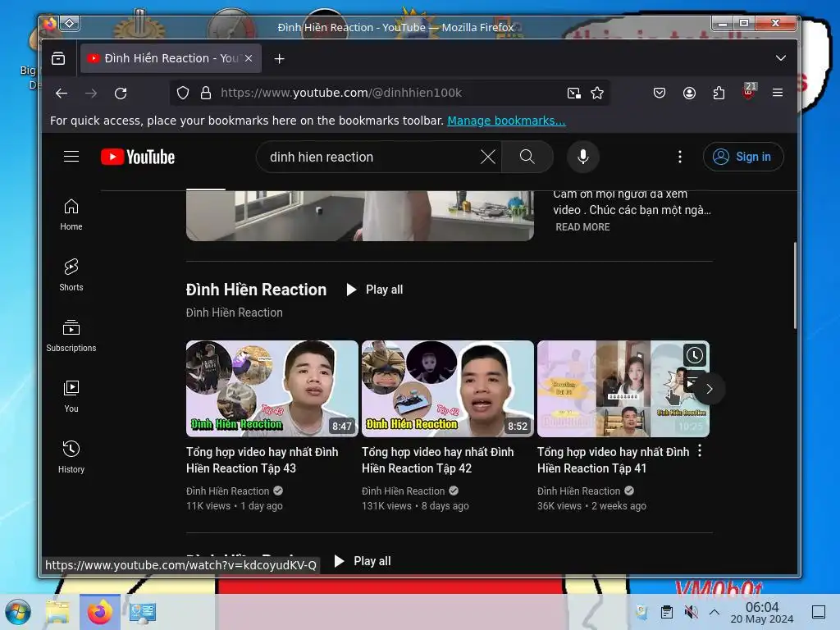Open channel name under Tập 42 video
The height and width of the screenshot is (630, 840).
404,491
